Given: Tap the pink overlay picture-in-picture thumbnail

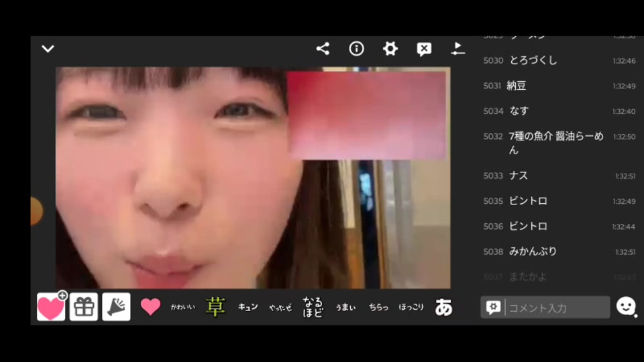Looking at the screenshot, I should coord(366,115).
